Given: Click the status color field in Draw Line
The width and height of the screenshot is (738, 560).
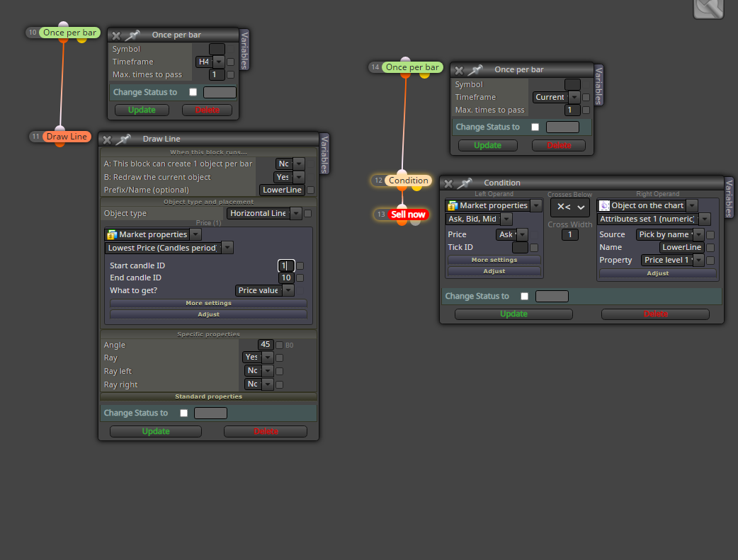Looking at the screenshot, I should point(210,413).
